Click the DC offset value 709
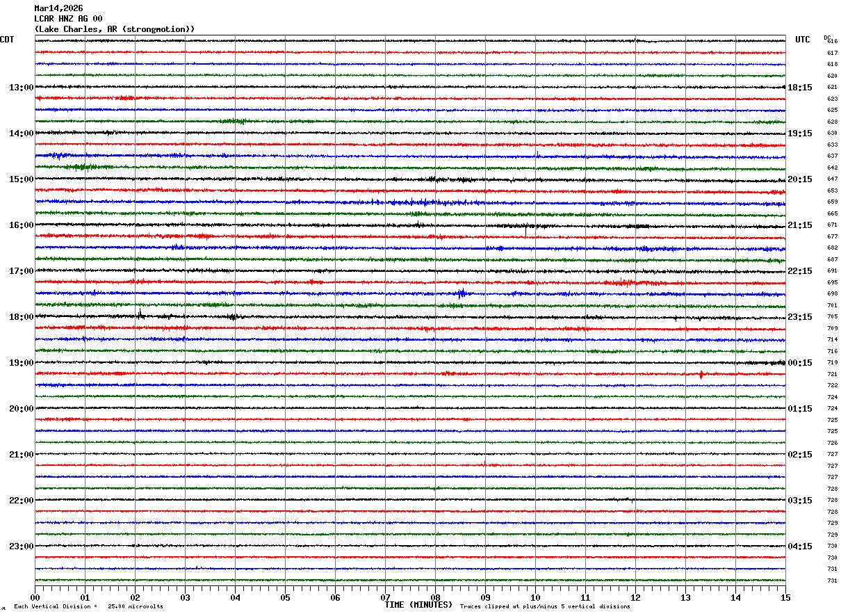Image resolution: width=841 pixels, height=616 pixels. pyautogui.click(x=832, y=328)
